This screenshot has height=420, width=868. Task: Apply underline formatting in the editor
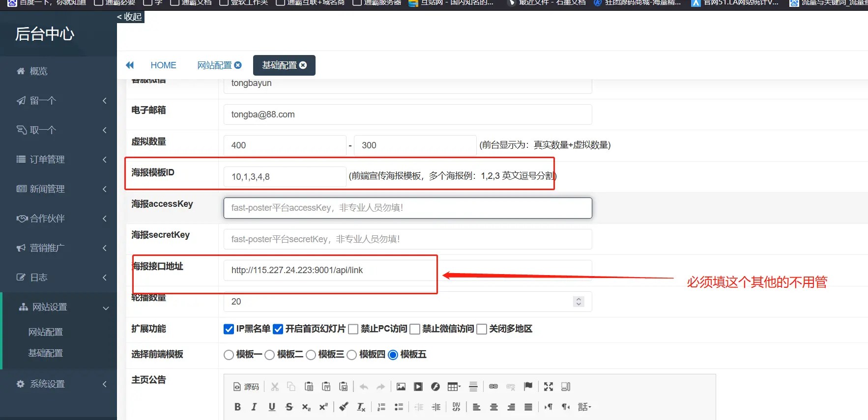coord(272,407)
